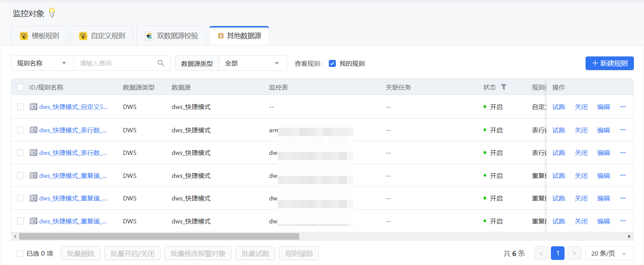
Task: Expand the 规则名称 search type dropdown
Action: click(42, 63)
